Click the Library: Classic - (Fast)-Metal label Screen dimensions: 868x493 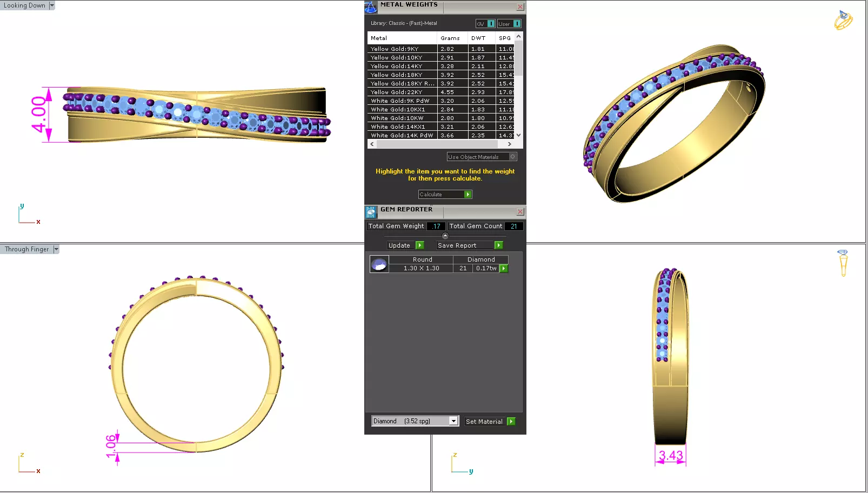pos(404,23)
